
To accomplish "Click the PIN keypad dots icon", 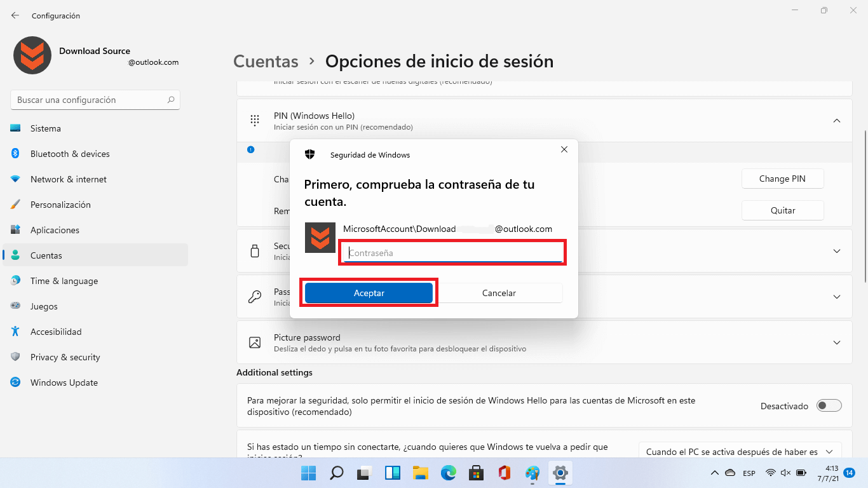I will (x=255, y=120).
